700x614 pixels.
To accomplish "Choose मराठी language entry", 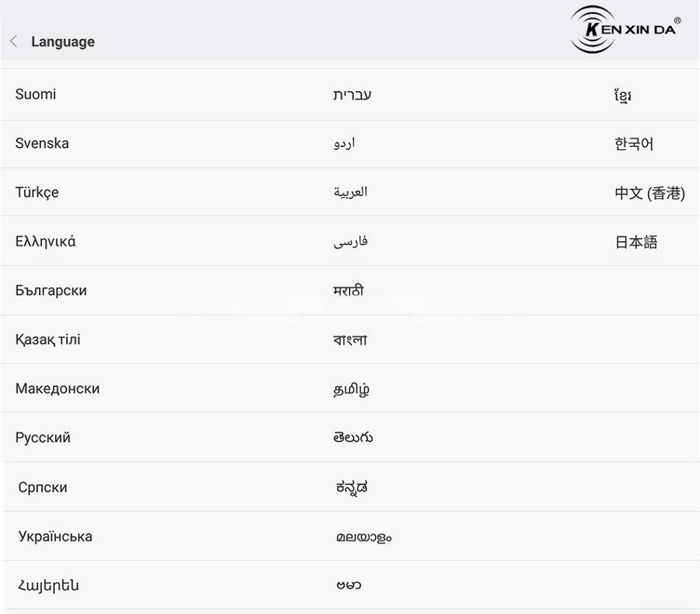I will pos(348,291).
